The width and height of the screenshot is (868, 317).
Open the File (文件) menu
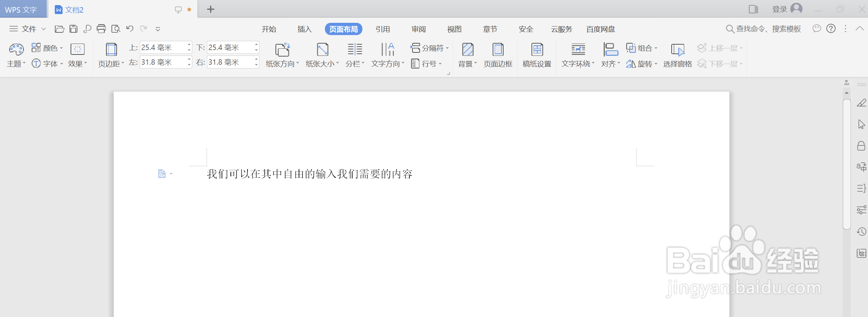point(23,29)
